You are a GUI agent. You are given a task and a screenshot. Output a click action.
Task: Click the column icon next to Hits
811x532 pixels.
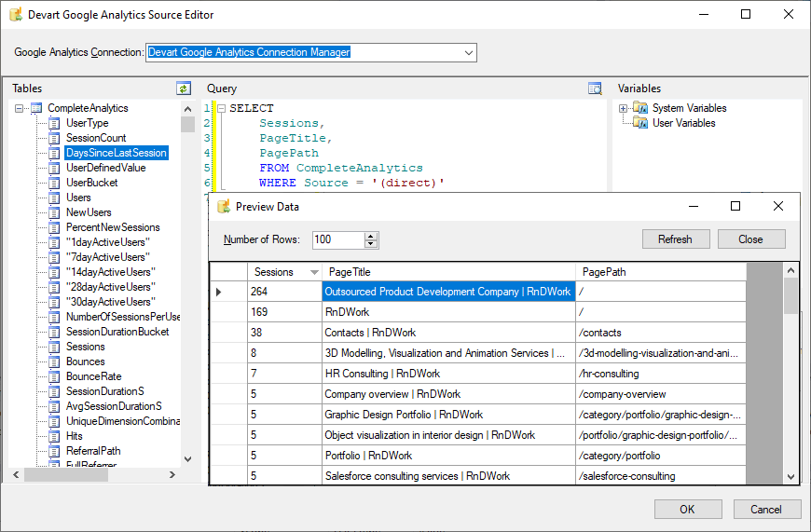(x=54, y=436)
